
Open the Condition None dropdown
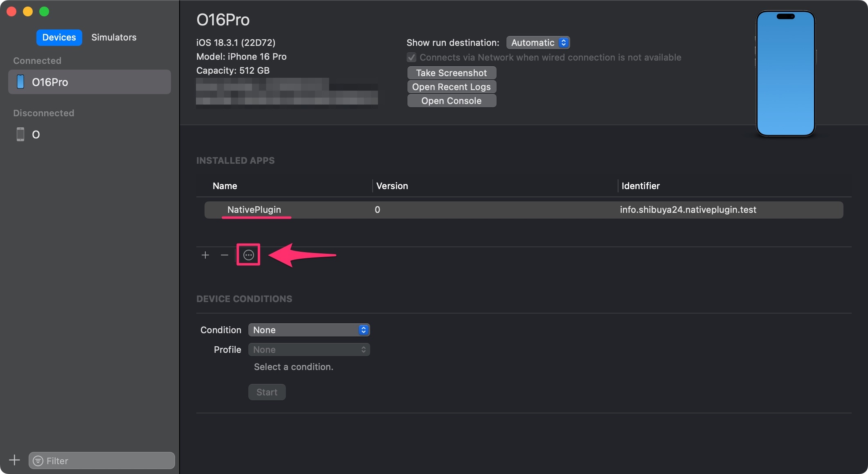coord(309,330)
